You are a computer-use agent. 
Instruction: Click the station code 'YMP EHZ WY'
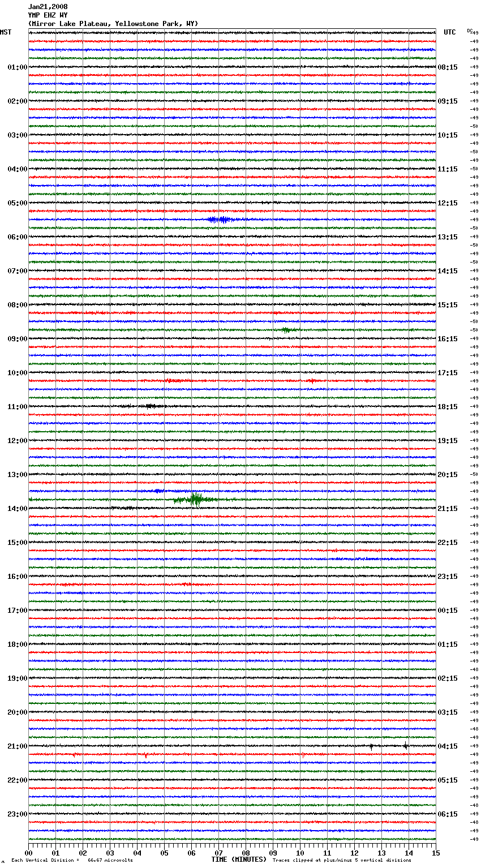coord(48,15)
